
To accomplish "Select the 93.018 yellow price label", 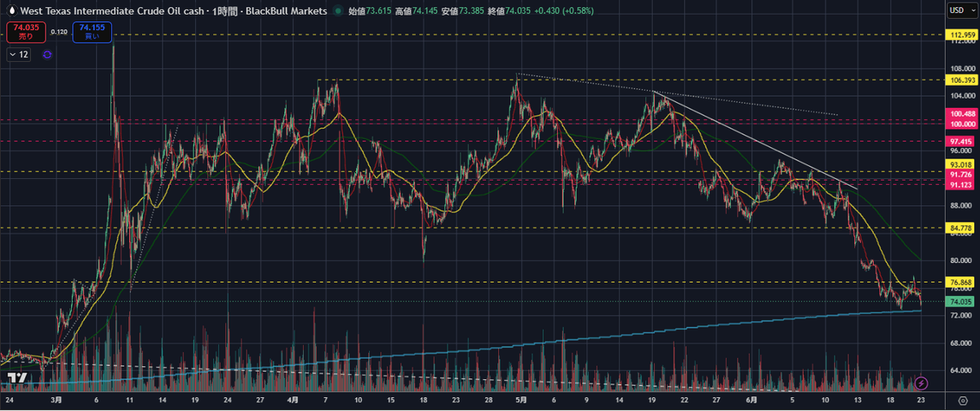I will 960,166.
